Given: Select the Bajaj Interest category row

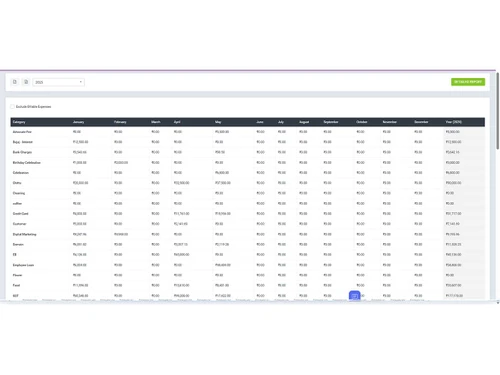Looking at the screenshot, I should pyautogui.click(x=248, y=142).
